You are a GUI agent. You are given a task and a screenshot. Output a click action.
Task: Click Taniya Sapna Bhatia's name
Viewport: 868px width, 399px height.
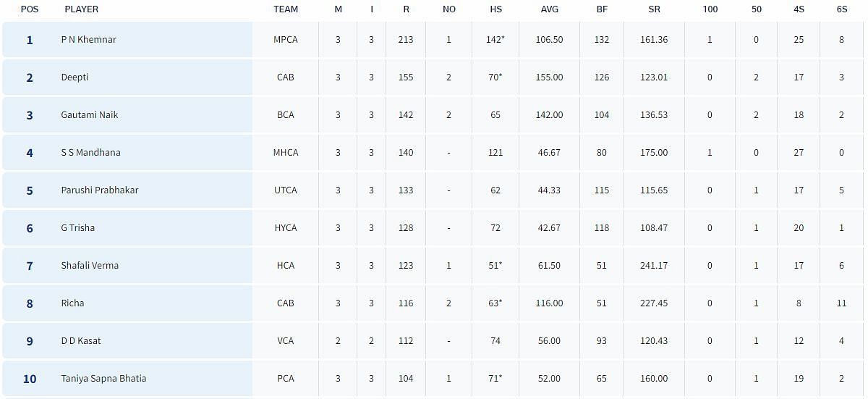pos(103,379)
